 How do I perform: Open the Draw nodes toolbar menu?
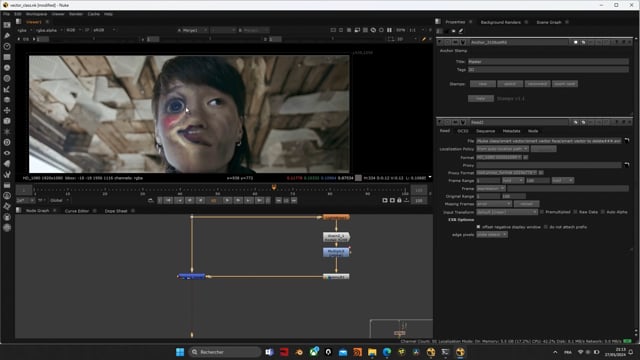pos(7,36)
